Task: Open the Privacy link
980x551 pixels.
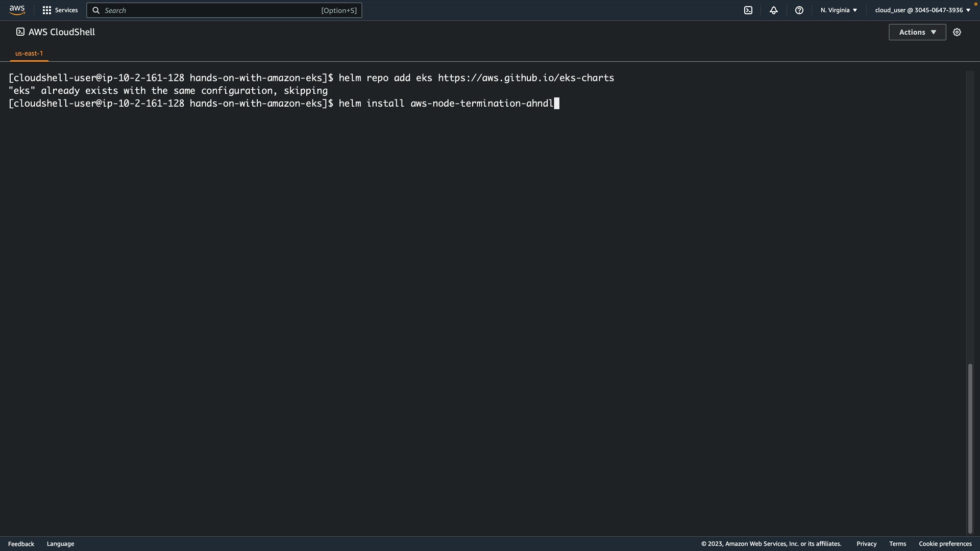Action: coord(866,544)
